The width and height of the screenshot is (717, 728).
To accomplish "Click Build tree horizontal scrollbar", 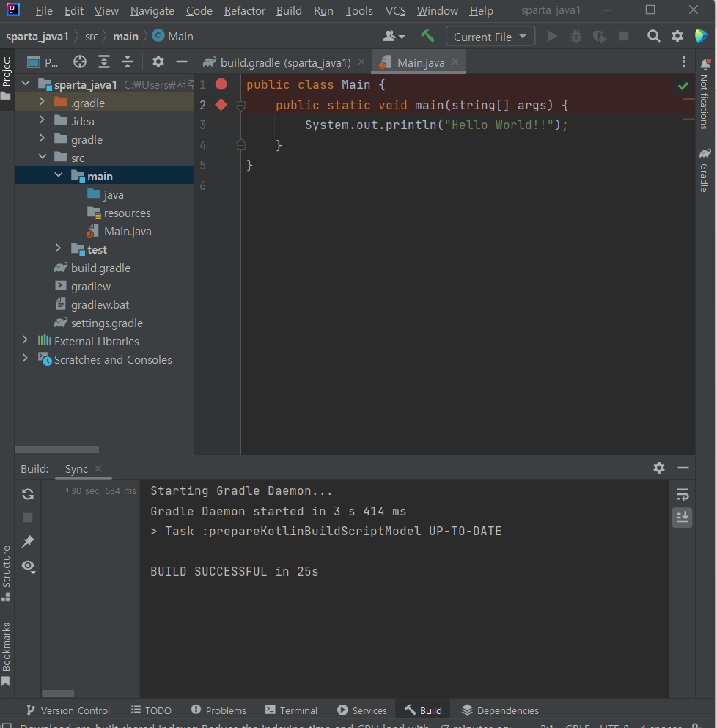I will click(x=58, y=694).
